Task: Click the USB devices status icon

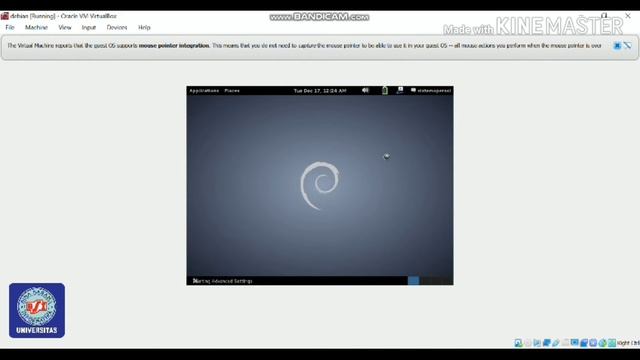Action: pyautogui.click(x=556, y=343)
